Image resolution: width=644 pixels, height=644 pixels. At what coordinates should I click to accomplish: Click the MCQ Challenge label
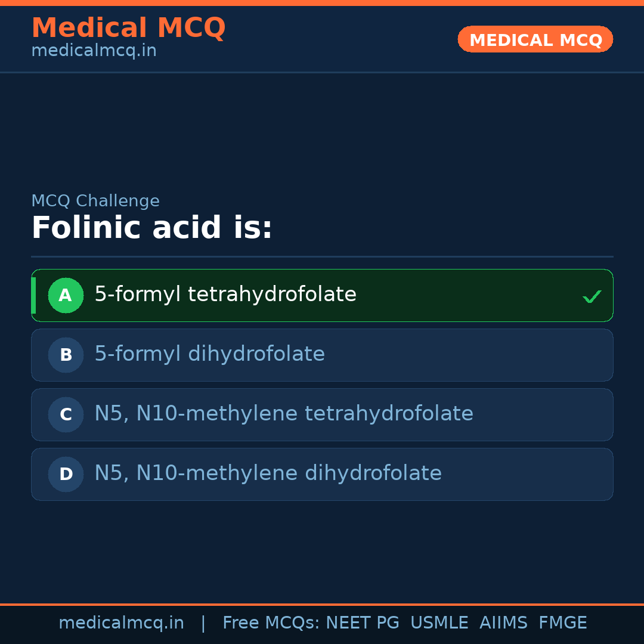95,201
